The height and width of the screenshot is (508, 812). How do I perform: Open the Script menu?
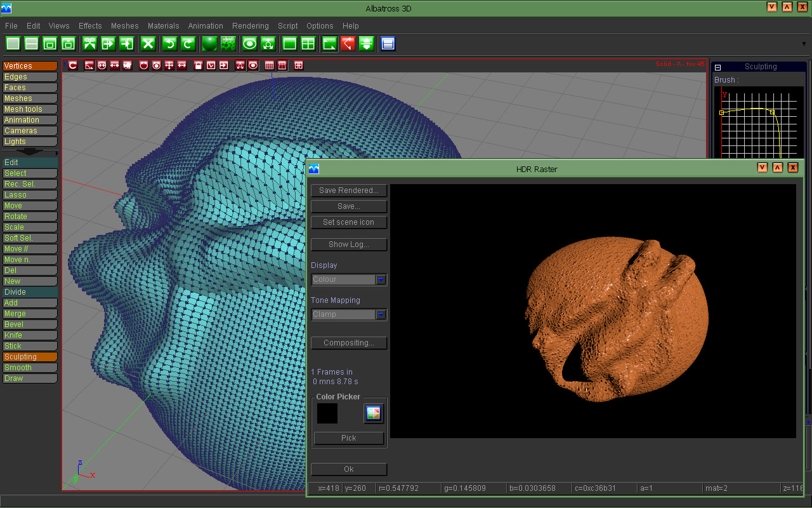coord(287,26)
